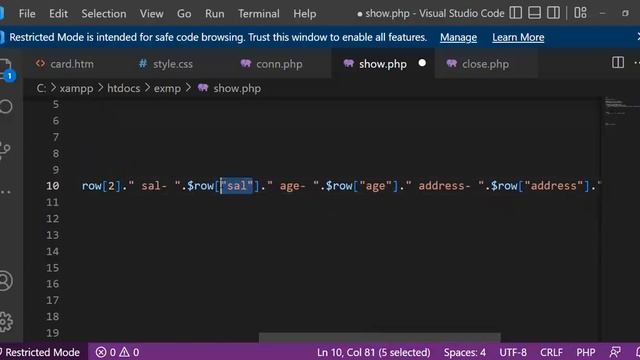
Task: Toggle the secondary side bar layout icon
Action: pyautogui.click(x=553, y=13)
